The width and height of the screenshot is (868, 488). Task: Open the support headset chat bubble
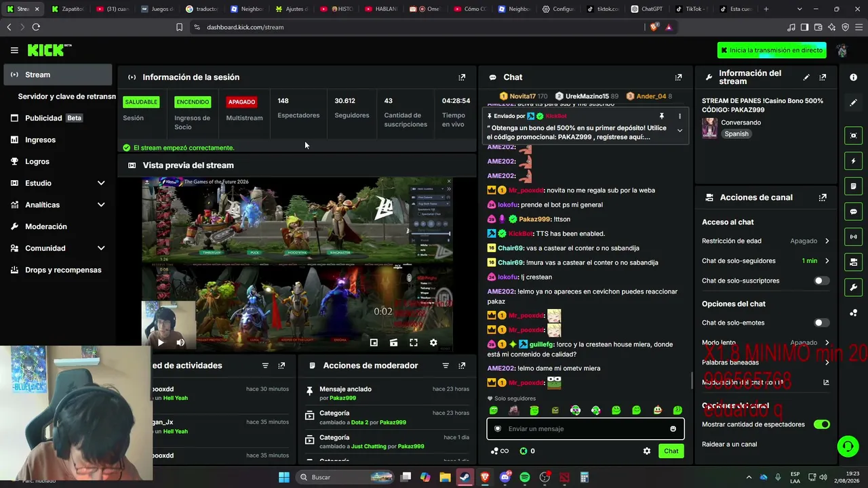tap(848, 446)
